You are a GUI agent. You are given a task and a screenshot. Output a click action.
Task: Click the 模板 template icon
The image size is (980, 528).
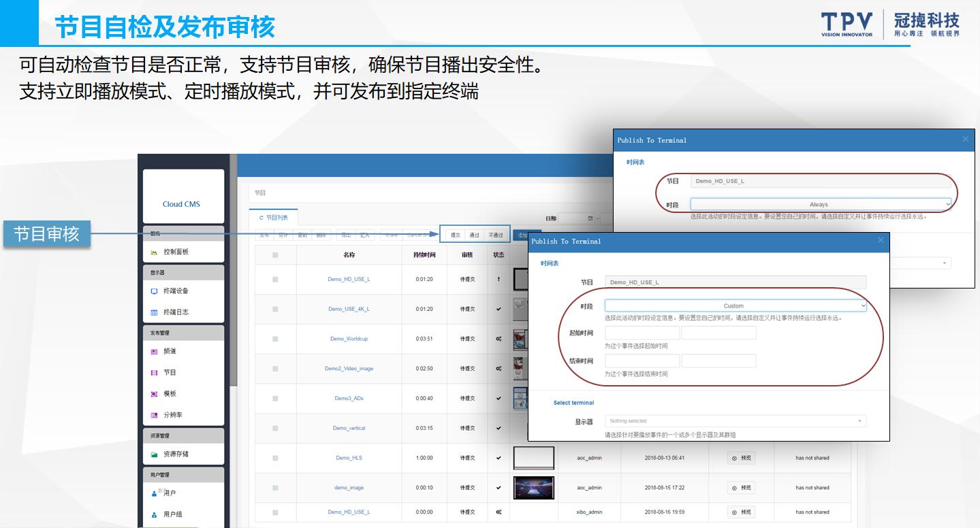tap(154, 394)
